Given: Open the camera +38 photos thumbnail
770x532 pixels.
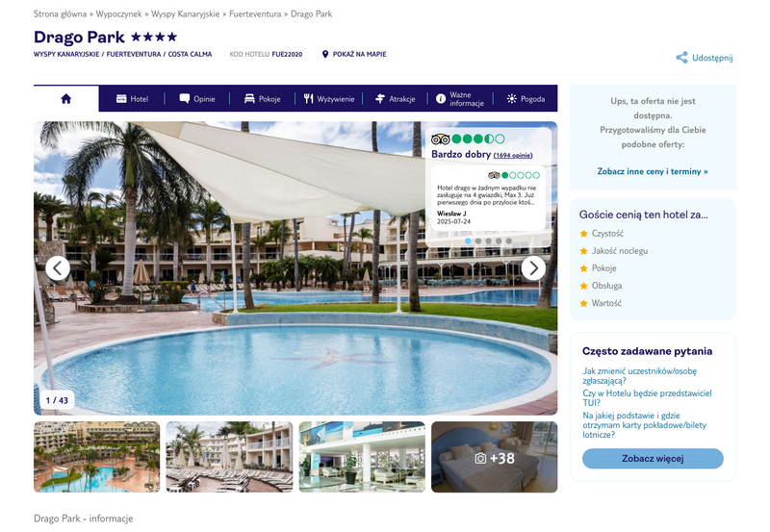Looking at the screenshot, I should point(494,457).
